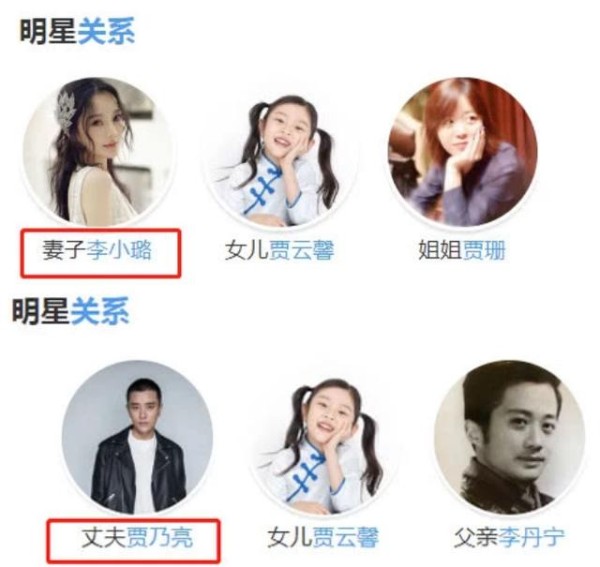Select the 妻子 relationship label

[64, 250]
